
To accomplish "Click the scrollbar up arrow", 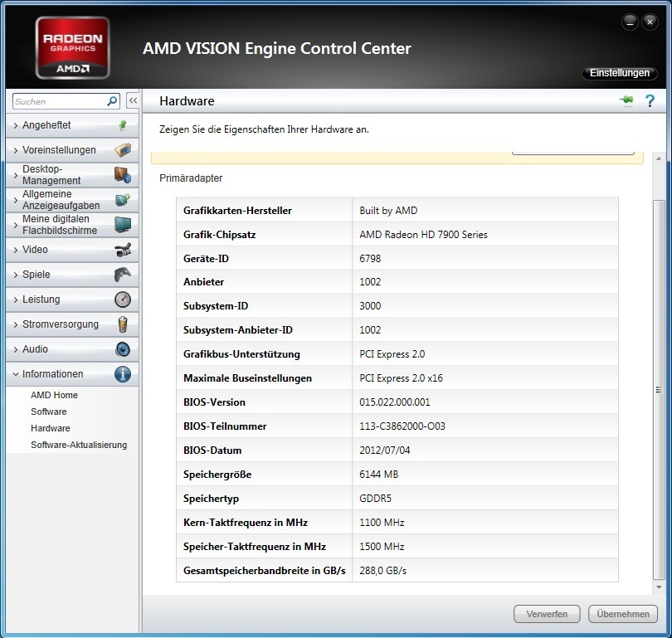I will (x=659, y=159).
